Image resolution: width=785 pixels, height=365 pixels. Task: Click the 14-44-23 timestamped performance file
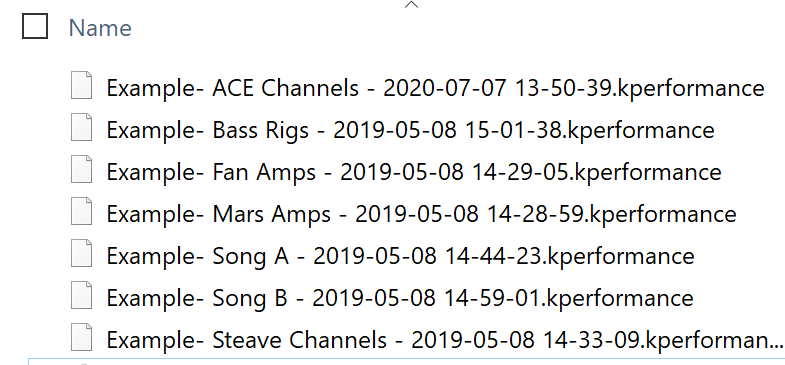[401, 257]
